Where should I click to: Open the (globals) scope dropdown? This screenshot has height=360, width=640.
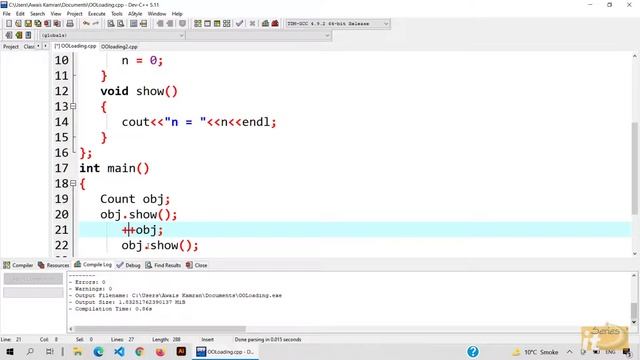point(112,36)
